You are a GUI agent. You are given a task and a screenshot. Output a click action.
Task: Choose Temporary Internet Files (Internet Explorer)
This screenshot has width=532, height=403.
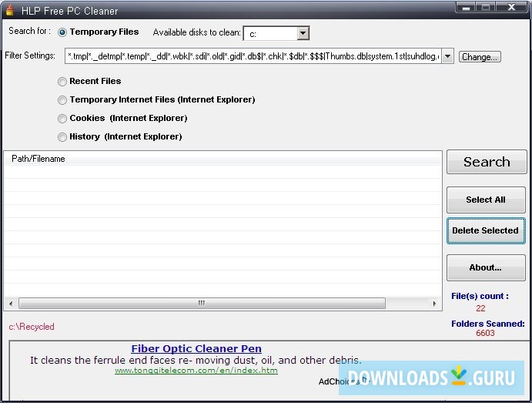click(62, 100)
